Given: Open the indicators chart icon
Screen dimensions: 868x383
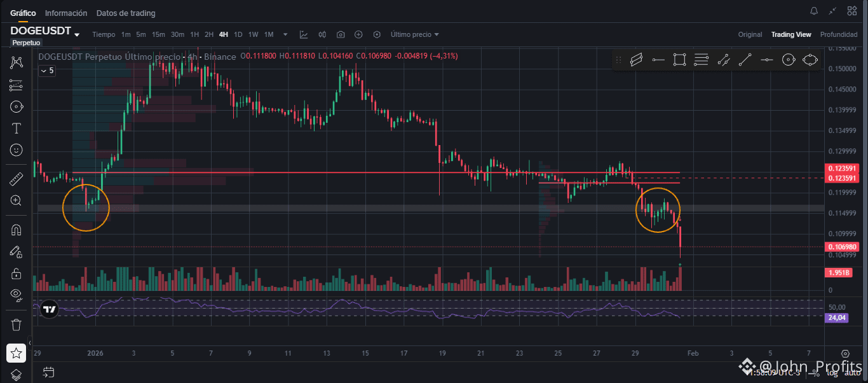Looking at the screenshot, I should point(304,34).
